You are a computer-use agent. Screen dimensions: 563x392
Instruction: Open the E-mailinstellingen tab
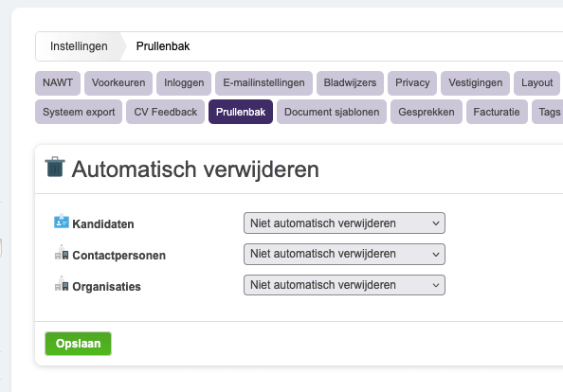[263, 82]
